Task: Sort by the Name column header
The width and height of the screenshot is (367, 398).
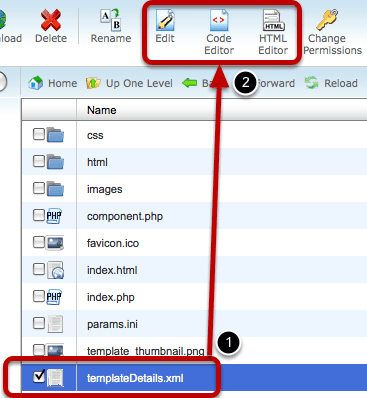Action: click(x=102, y=110)
